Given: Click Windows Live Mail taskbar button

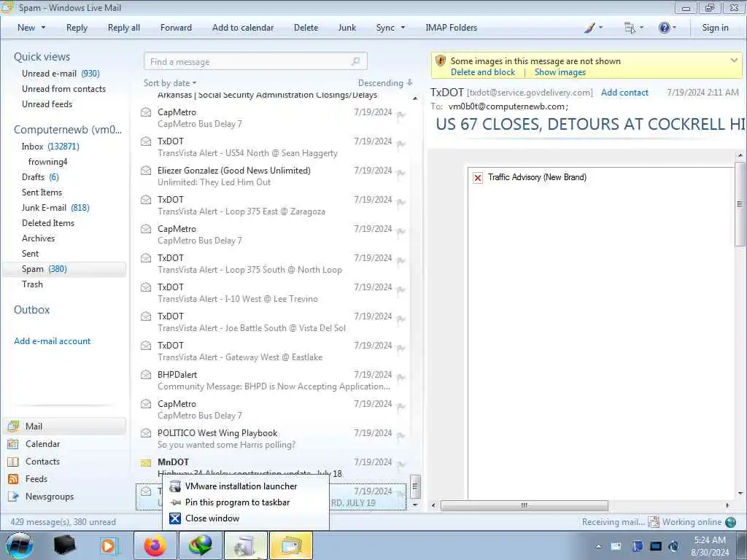Looking at the screenshot, I should pyautogui.click(x=291, y=545).
